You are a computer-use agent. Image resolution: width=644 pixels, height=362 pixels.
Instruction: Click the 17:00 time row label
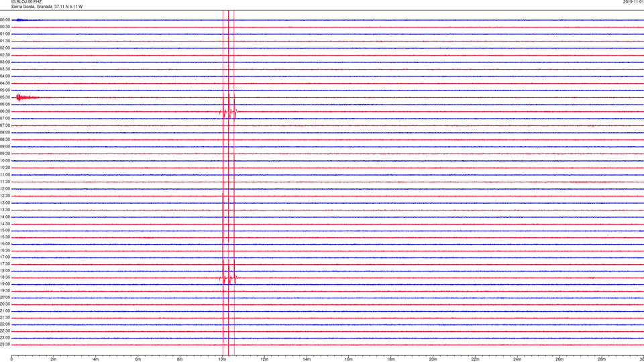(x=5, y=257)
